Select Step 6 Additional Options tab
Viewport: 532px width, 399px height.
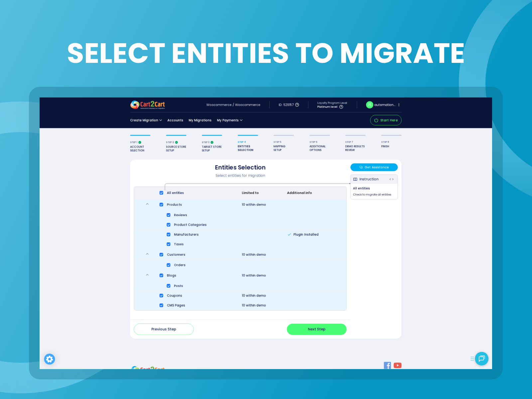[320, 144]
